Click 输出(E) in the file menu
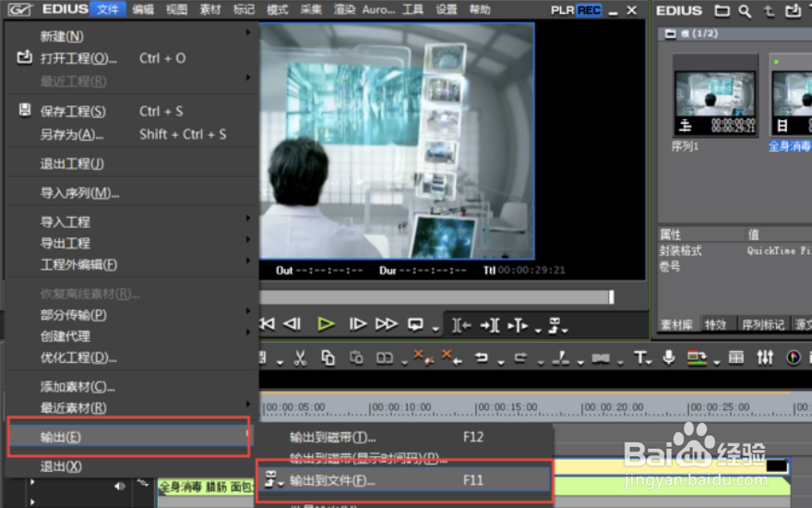This screenshot has height=508, width=812. [128, 437]
